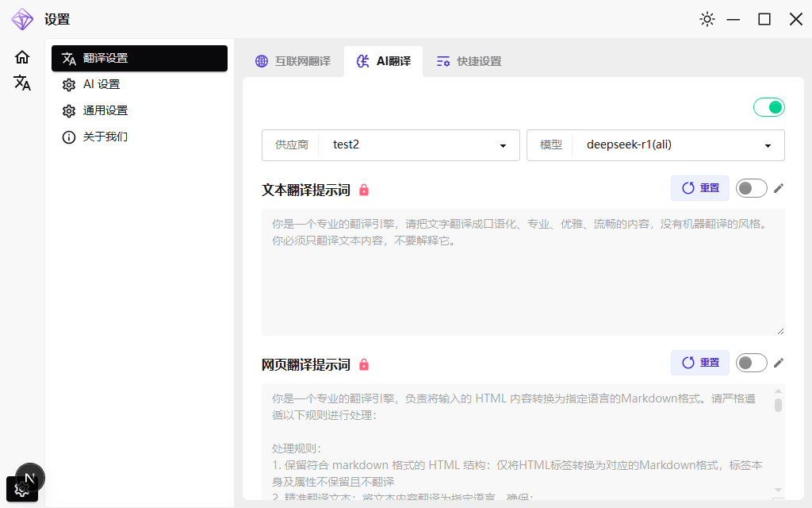Viewport: 812px width, 508px height.
Task: Click the 重置 button for webpage translation prompt
Action: [699, 363]
